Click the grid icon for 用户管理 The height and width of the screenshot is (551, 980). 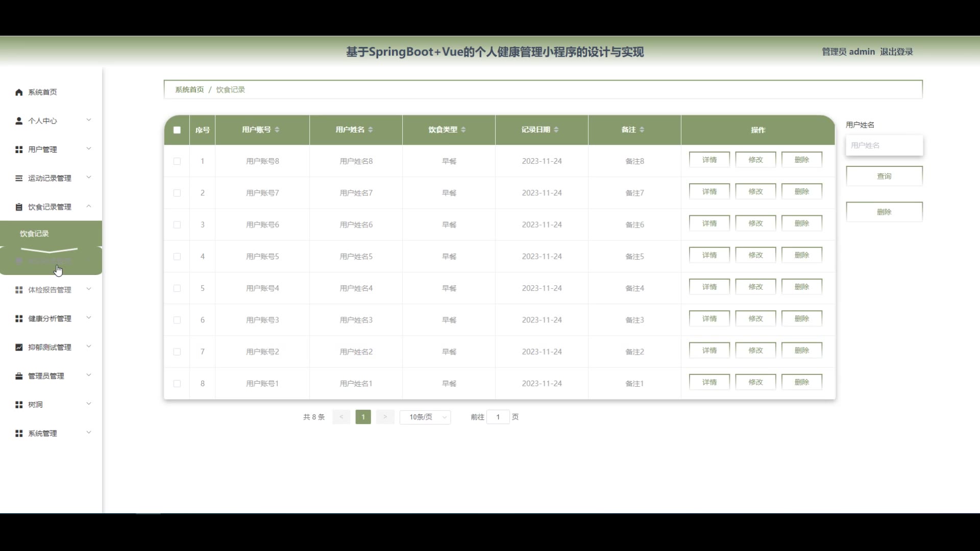coord(19,149)
